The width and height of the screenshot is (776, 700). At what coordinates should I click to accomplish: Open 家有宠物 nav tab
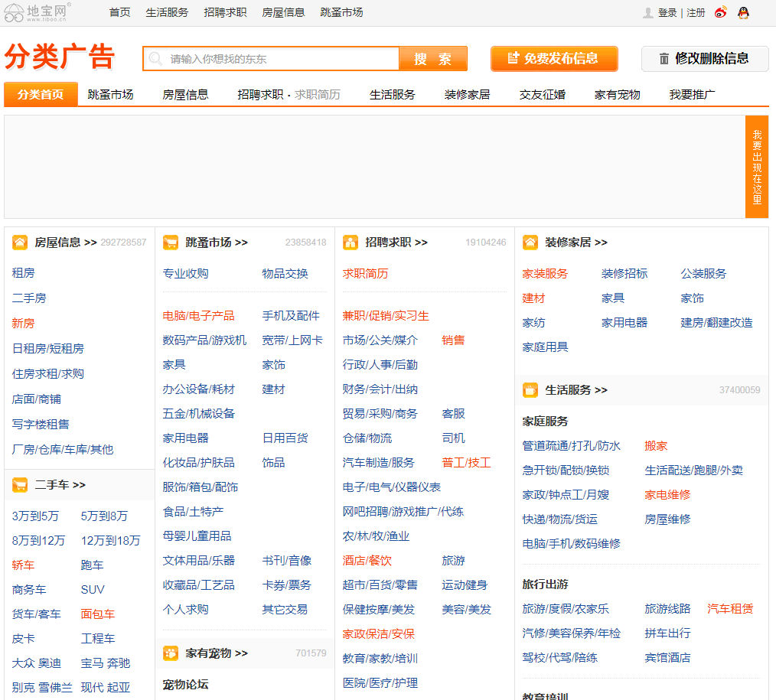(x=617, y=95)
